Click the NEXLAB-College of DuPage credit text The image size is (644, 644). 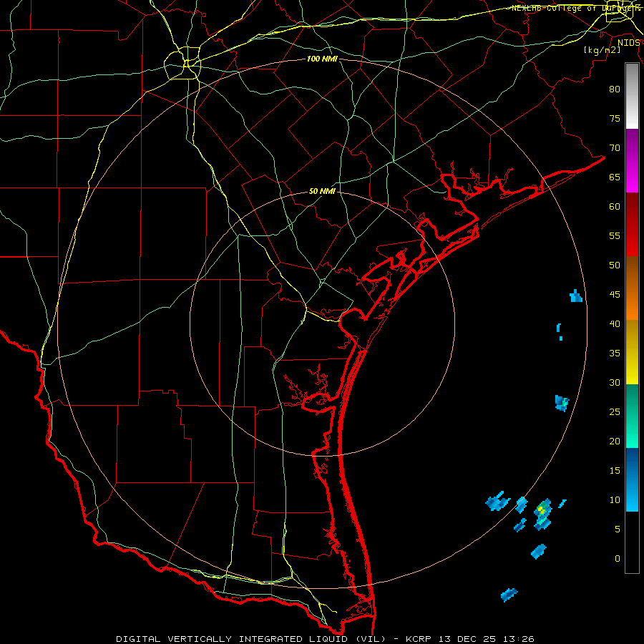click(575, 8)
